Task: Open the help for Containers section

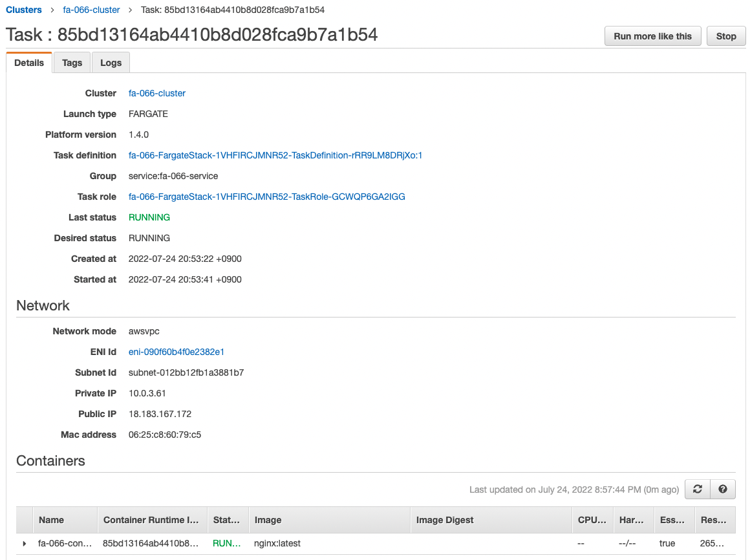Action: [x=723, y=489]
